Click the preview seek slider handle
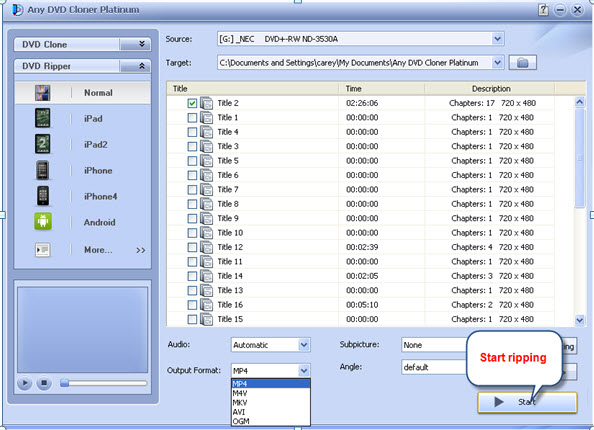The width and height of the screenshot is (594, 430). pyautogui.click(x=64, y=383)
